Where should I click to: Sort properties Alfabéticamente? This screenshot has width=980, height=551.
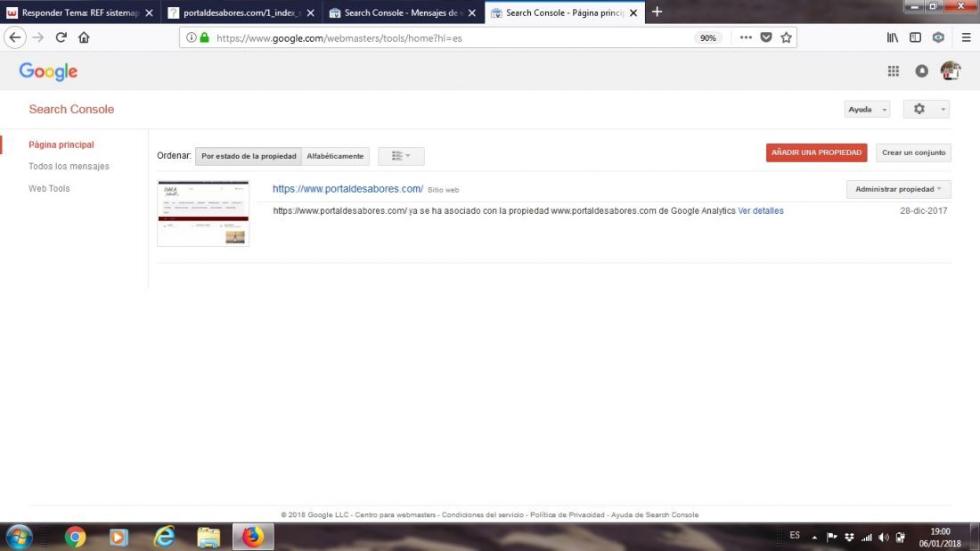coord(335,156)
